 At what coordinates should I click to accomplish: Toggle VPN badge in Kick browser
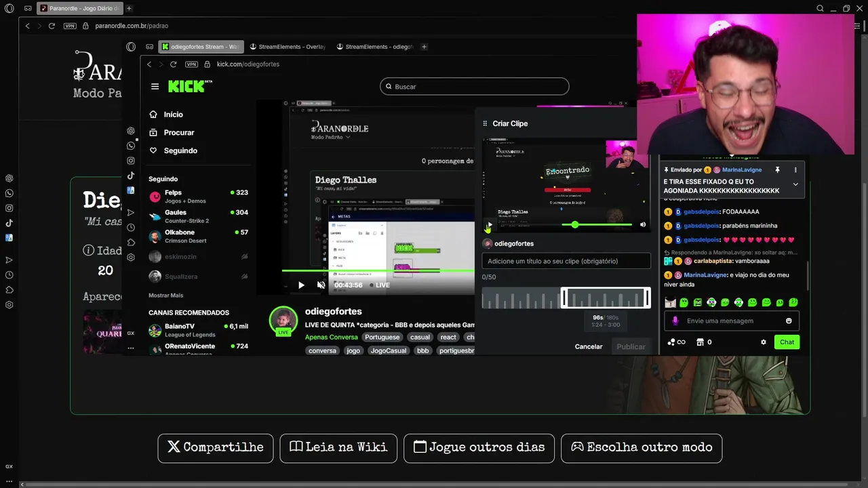[191, 64]
